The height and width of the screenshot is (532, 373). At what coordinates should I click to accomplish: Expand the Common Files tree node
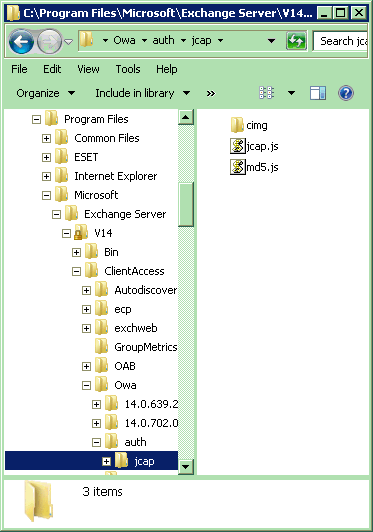pos(46,138)
